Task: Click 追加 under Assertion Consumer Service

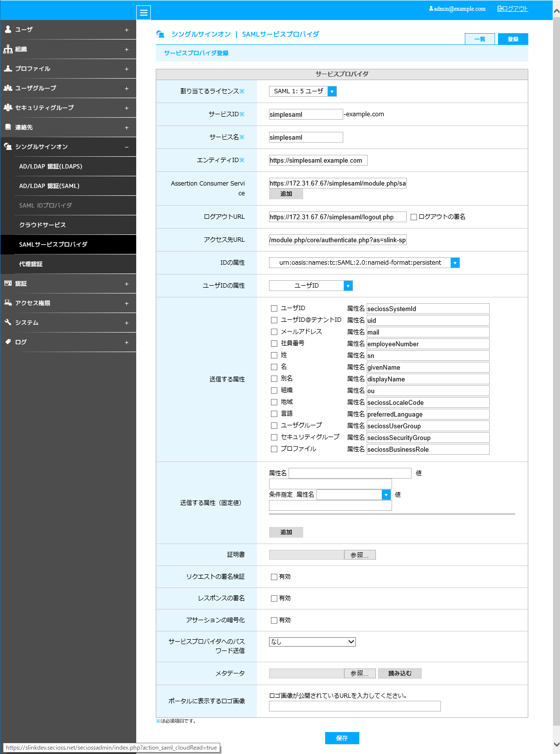Action: pyautogui.click(x=286, y=194)
